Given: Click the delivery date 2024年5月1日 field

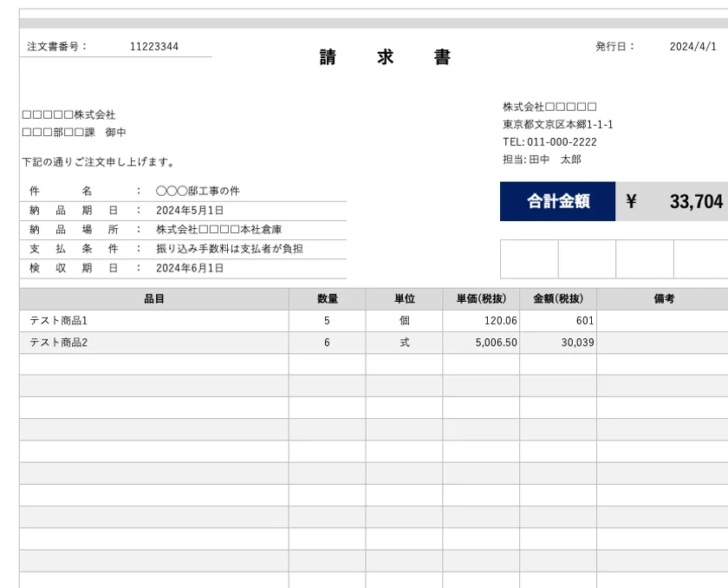Looking at the screenshot, I should click(x=190, y=211).
